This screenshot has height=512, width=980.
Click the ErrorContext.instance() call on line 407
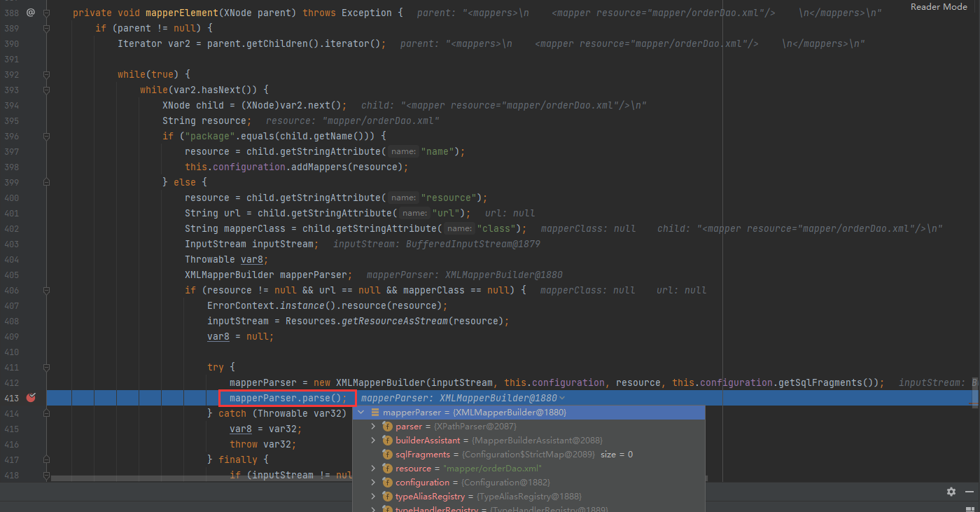(277, 305)
